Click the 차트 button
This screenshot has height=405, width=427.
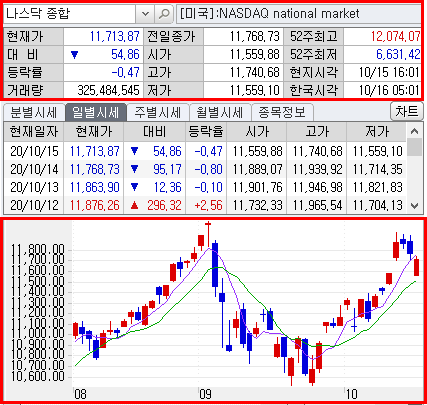pos(407,111)
